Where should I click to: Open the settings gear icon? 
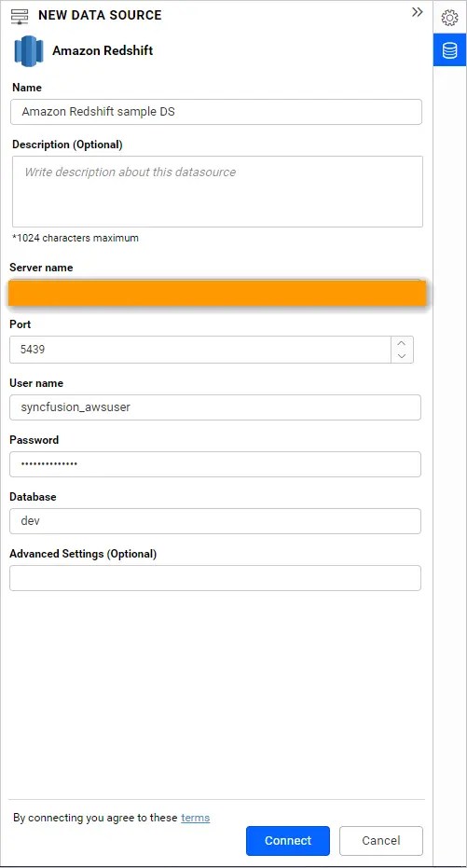coord(449,18)
